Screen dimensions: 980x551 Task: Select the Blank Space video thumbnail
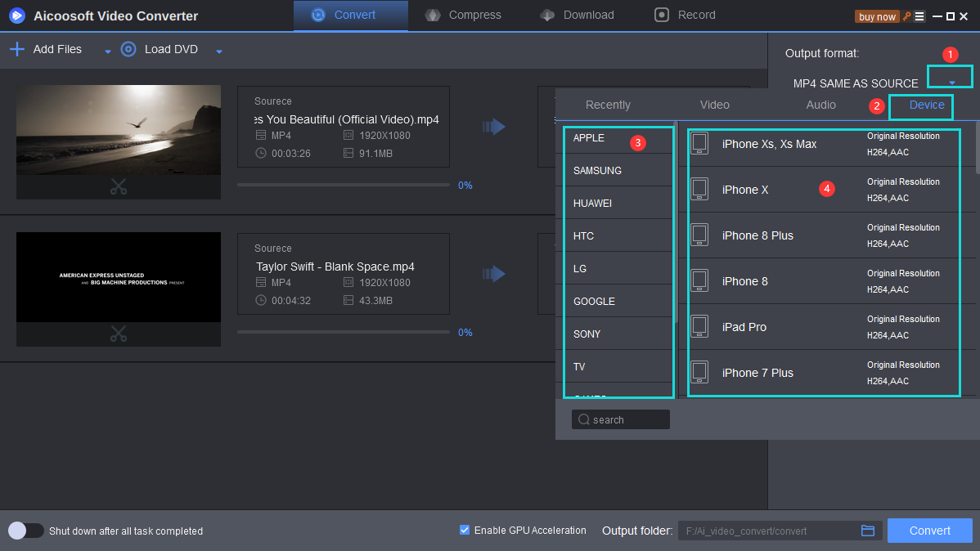pyautogui.click(x=118, y=277)
